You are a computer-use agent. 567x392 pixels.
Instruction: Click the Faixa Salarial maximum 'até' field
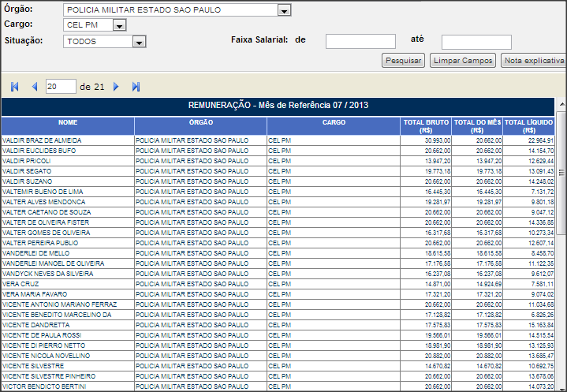click(x=476, y=42)
